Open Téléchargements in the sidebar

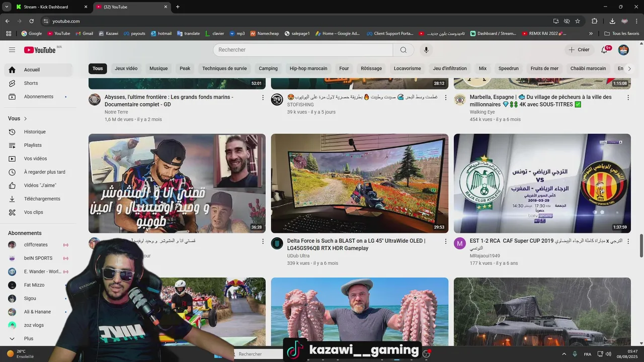[x=38, y=199]
